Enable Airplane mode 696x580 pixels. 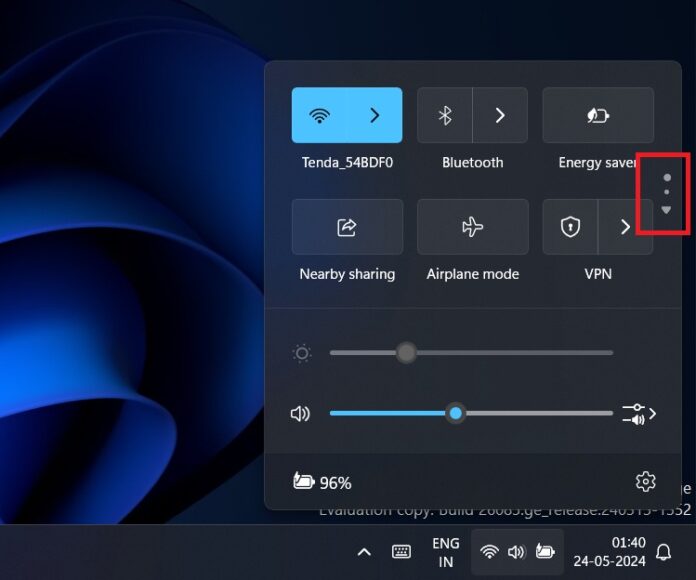pyautogui.click(x=472, y=227)
